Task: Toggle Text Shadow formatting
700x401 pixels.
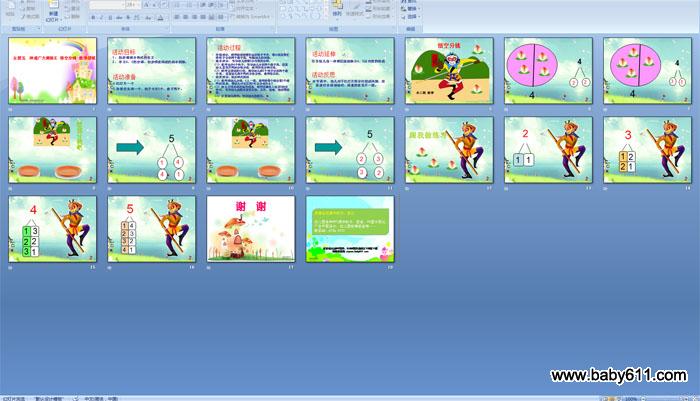Action: (128, 17)
